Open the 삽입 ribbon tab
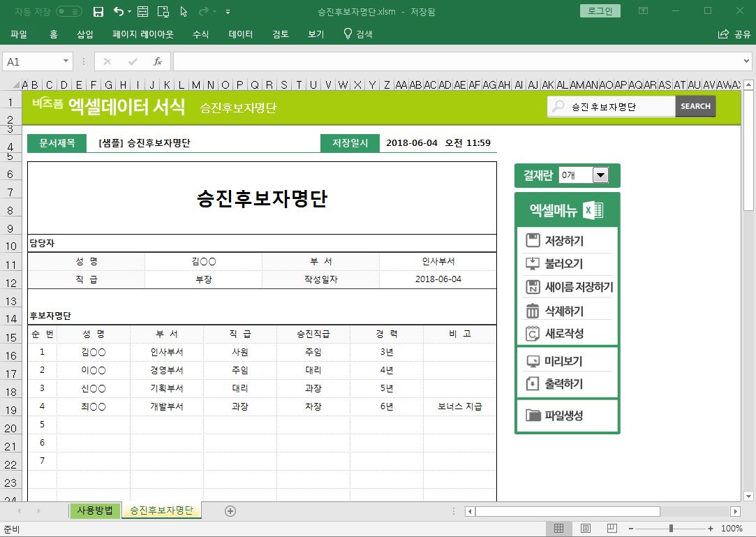The width and height of the screenshot is (756, 537). (84, 34)
